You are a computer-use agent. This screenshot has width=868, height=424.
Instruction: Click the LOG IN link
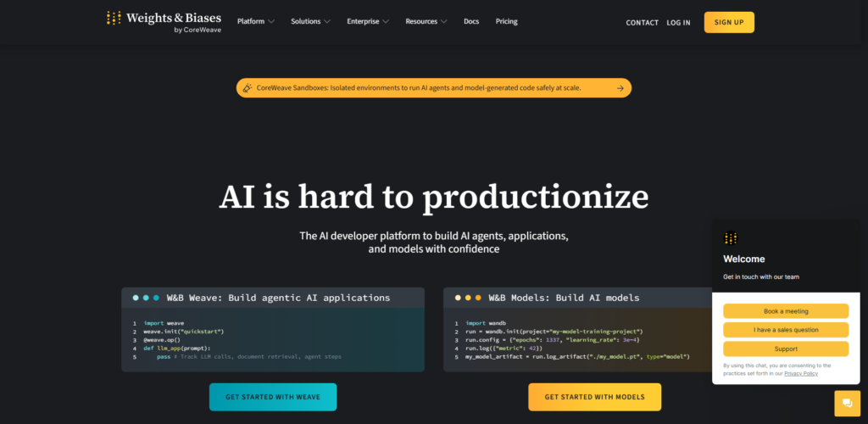tap(678, 23)
